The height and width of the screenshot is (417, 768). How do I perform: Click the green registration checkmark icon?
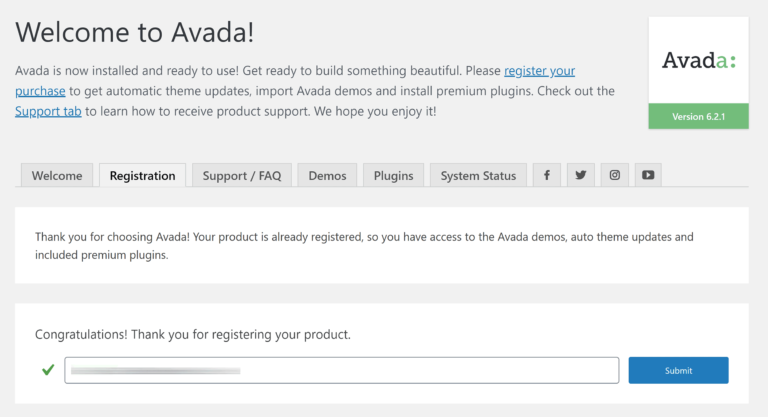click(47, 370)
